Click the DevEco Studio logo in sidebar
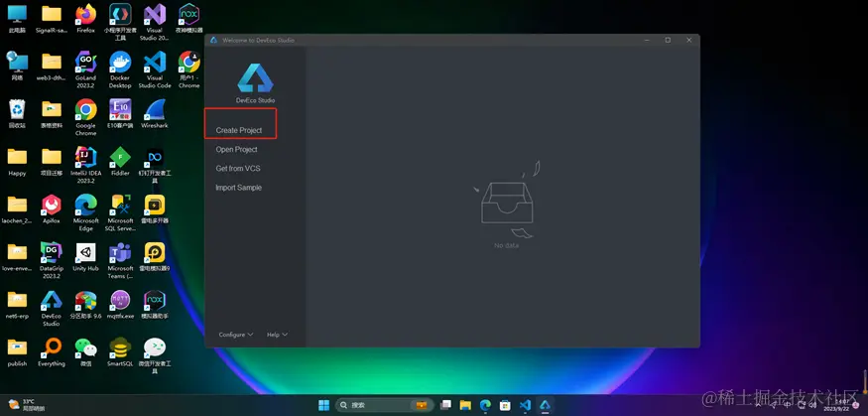The height and width of the screenshot is (416, 868). pos(255,78)
